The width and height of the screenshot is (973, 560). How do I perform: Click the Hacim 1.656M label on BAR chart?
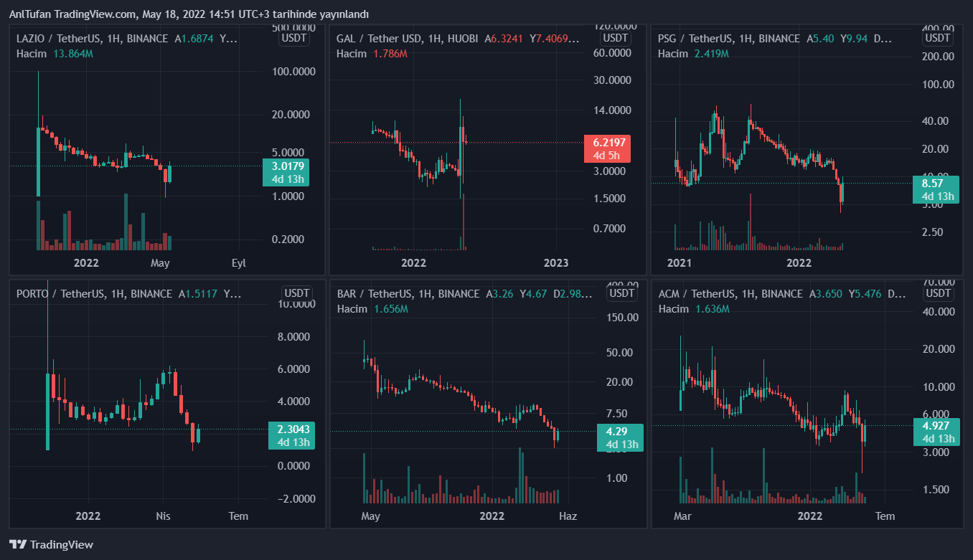pos(372,309)
